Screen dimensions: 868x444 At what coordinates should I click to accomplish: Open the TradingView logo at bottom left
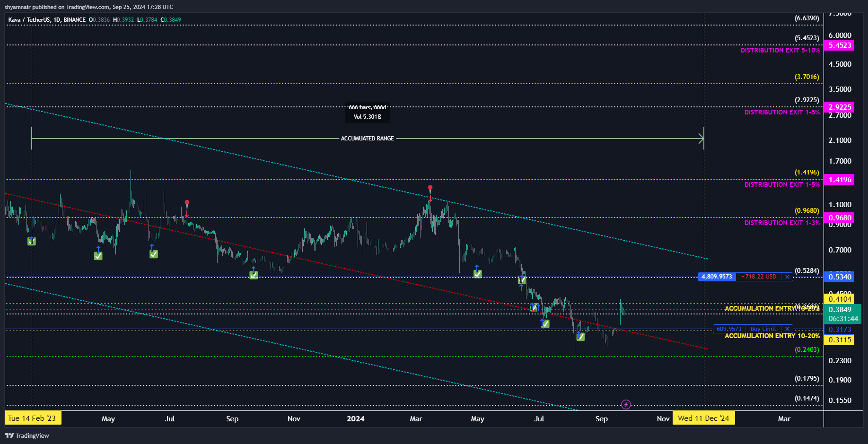(27, 435)
